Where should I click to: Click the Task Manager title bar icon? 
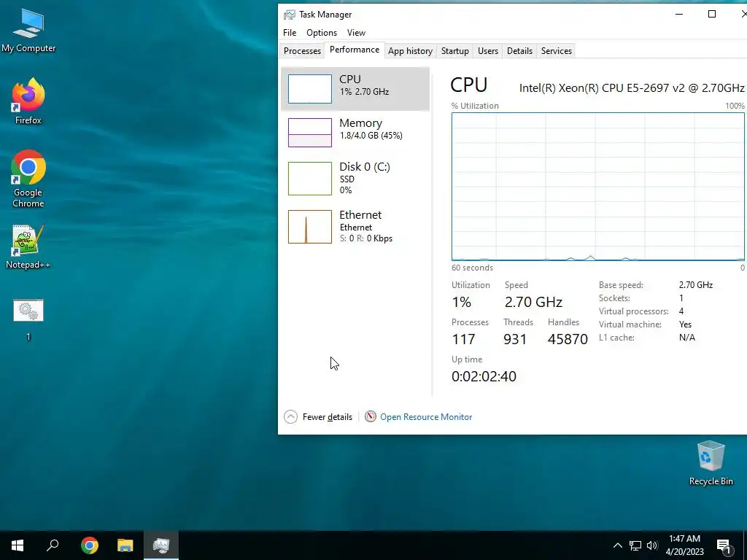pos(289,15)
